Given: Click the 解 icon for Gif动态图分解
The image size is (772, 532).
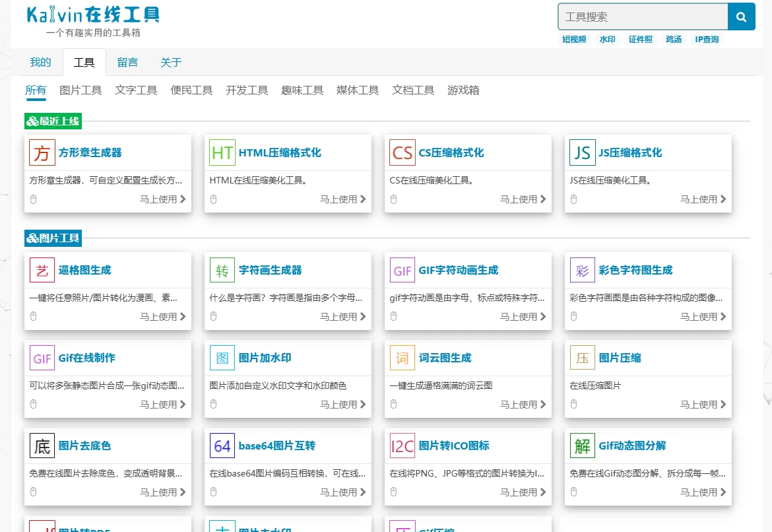Looking at the screenshot, I should [583, 446].
